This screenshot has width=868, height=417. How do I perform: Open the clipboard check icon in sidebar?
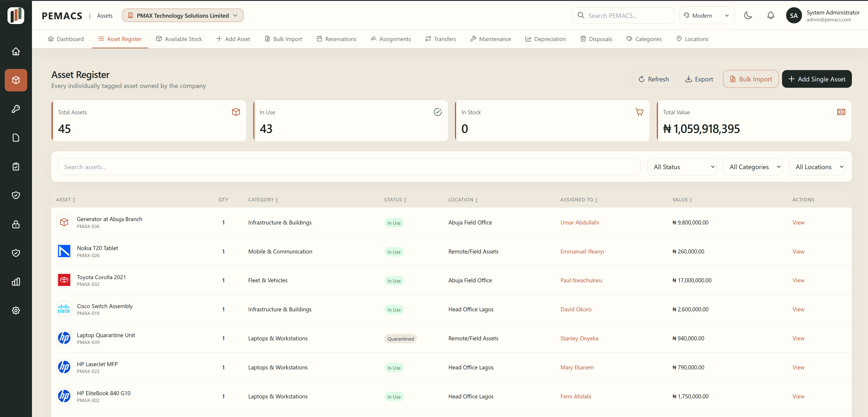click(16, 166)
